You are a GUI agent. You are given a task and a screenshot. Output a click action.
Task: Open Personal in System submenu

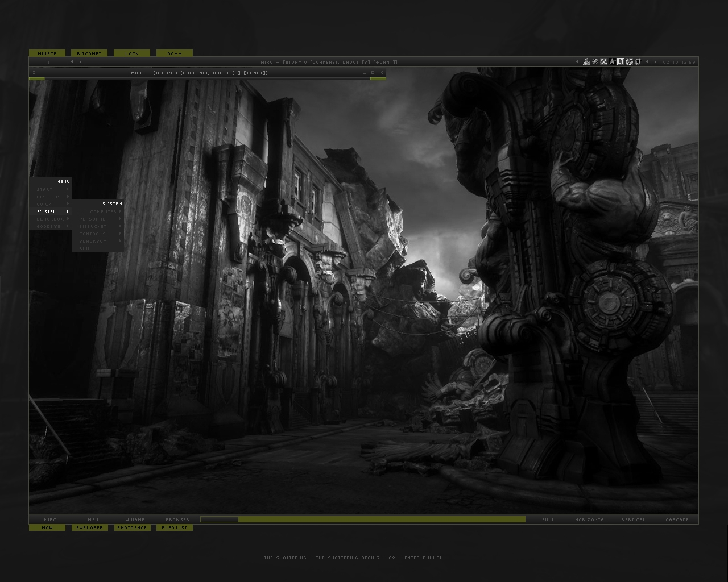click(98, 219)
